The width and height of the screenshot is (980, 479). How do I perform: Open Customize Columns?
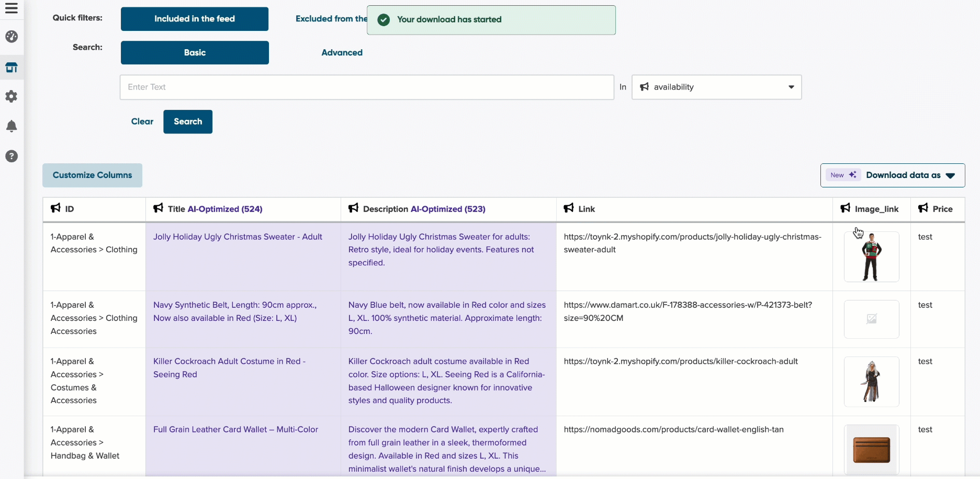(92, 175)
